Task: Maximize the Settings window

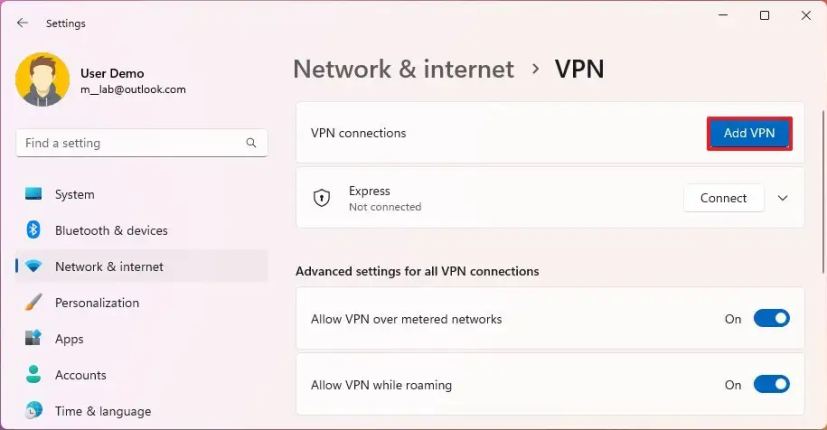Action: (764, 16)
